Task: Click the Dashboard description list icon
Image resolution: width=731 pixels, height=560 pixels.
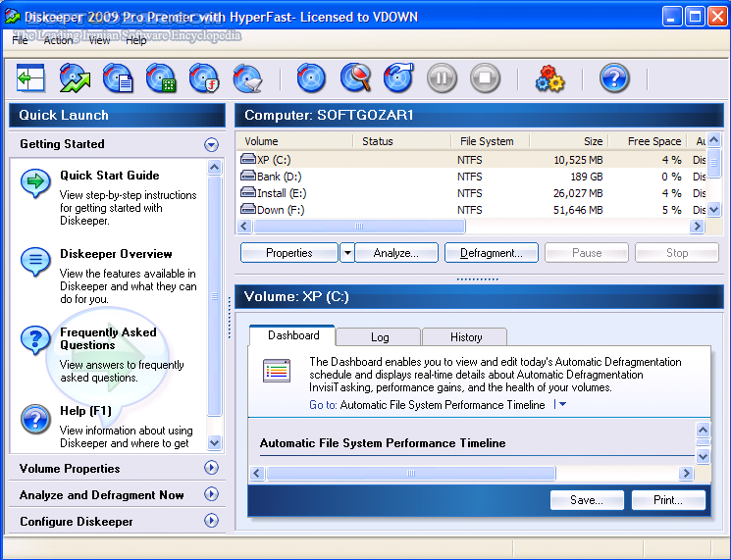Action: 277,371
